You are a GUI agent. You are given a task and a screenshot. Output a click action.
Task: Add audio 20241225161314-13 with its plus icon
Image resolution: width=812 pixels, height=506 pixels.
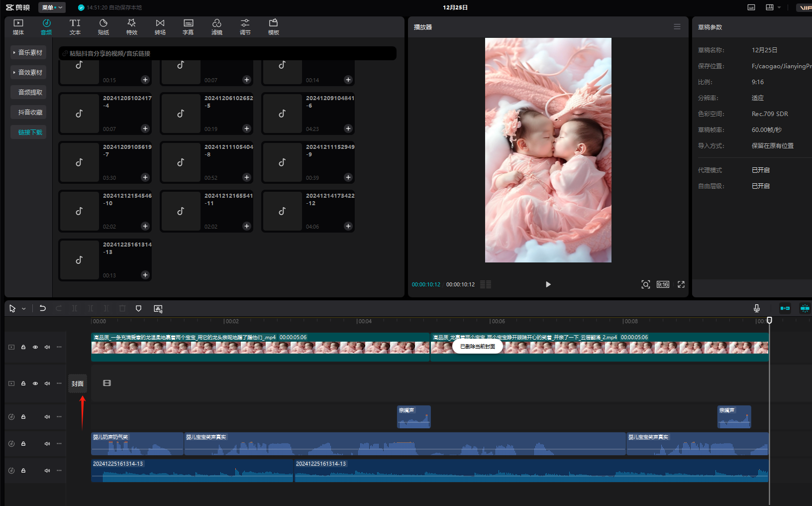pyautogui.click(x=145, y=275)
